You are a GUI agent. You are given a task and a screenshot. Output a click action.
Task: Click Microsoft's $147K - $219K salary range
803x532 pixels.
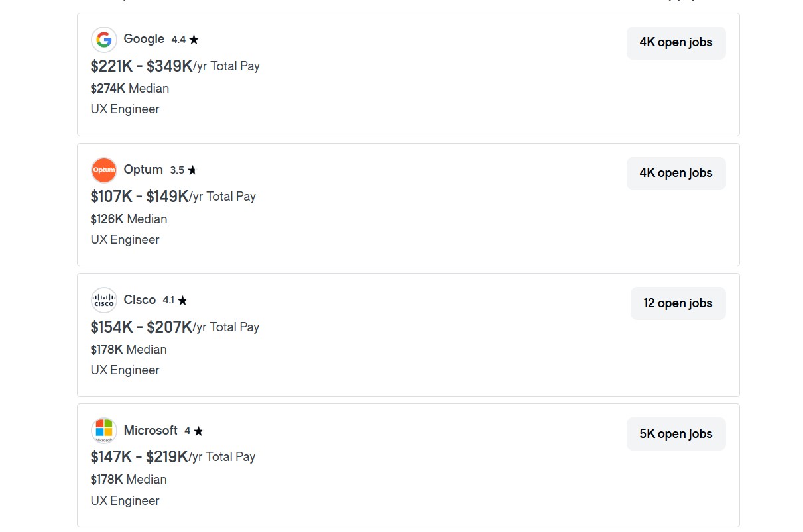coord(139,457)
